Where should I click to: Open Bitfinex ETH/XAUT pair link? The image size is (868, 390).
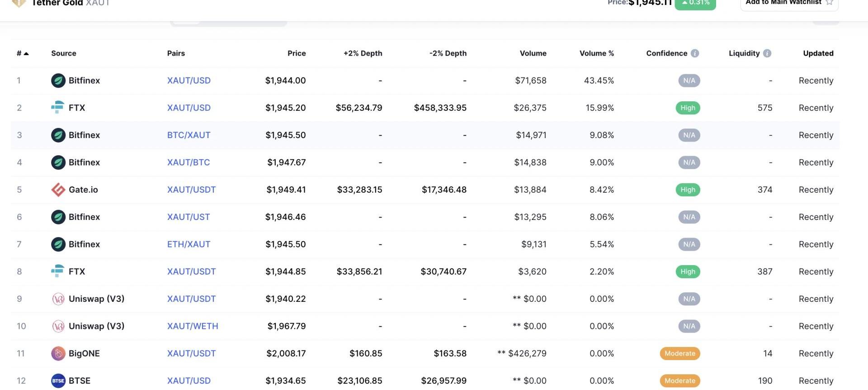[189, 244]
